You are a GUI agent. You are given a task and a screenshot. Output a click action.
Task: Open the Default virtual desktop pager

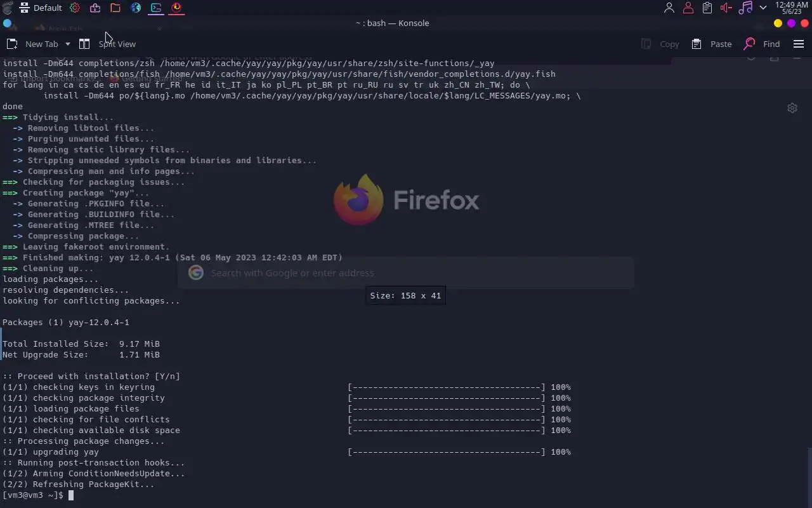coord(41,8)
